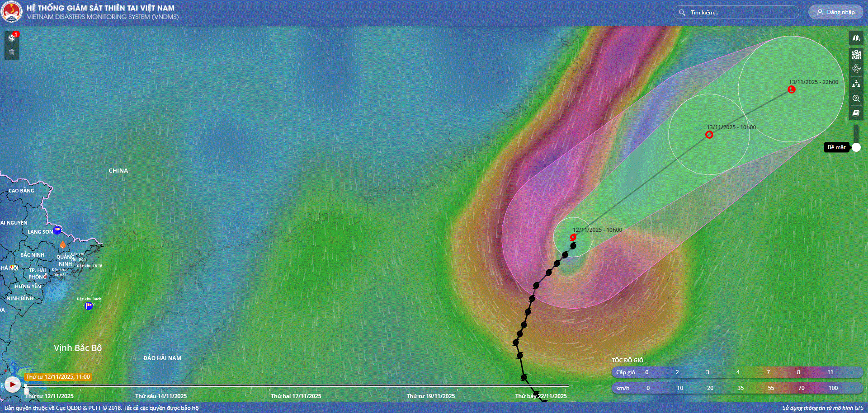Click the organization people-hierarchy icon
868x413 pixels.
point(856,84)
